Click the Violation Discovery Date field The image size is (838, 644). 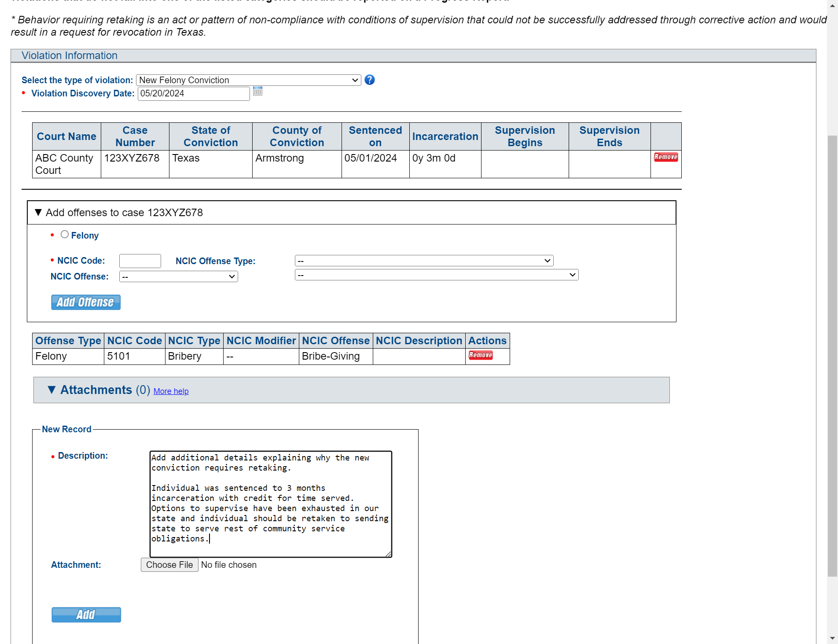[194, 94]
